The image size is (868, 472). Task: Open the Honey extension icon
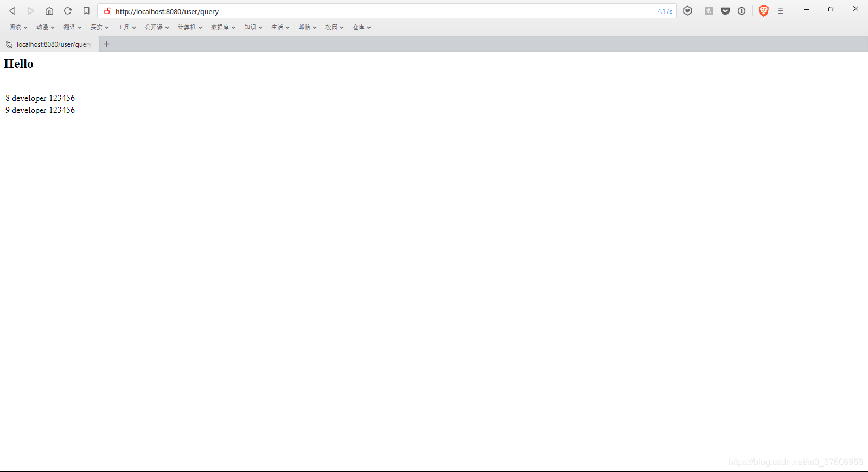point(709,11)
